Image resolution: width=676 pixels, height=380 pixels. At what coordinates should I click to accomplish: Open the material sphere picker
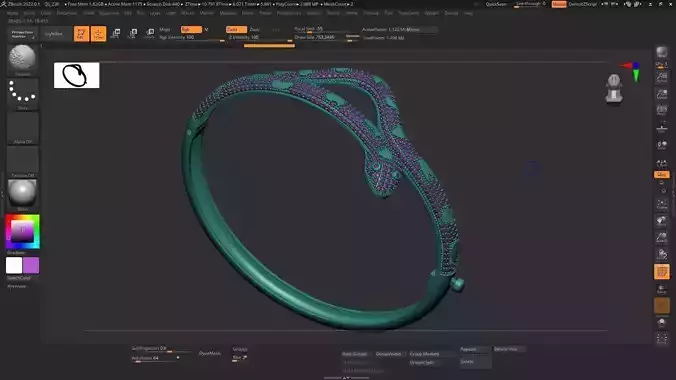pyautogui.click(x=22, y=195)
